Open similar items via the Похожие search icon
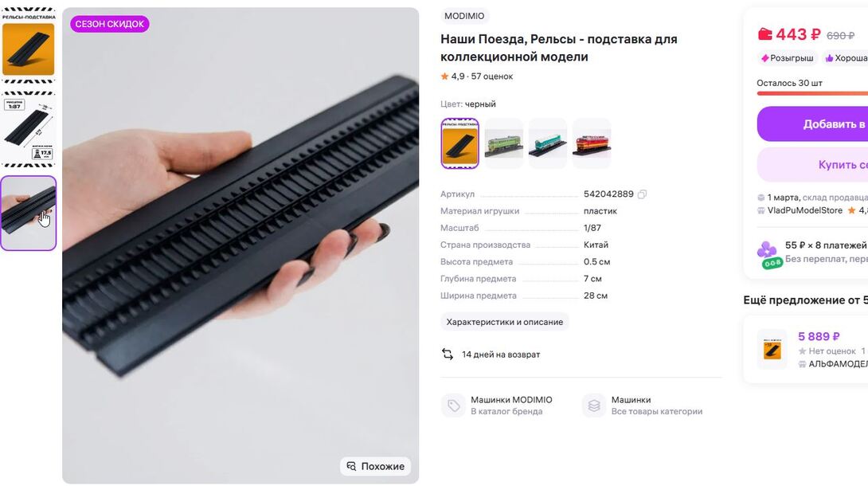The width and height of the screenshot is (868, 486). [351, 466]
